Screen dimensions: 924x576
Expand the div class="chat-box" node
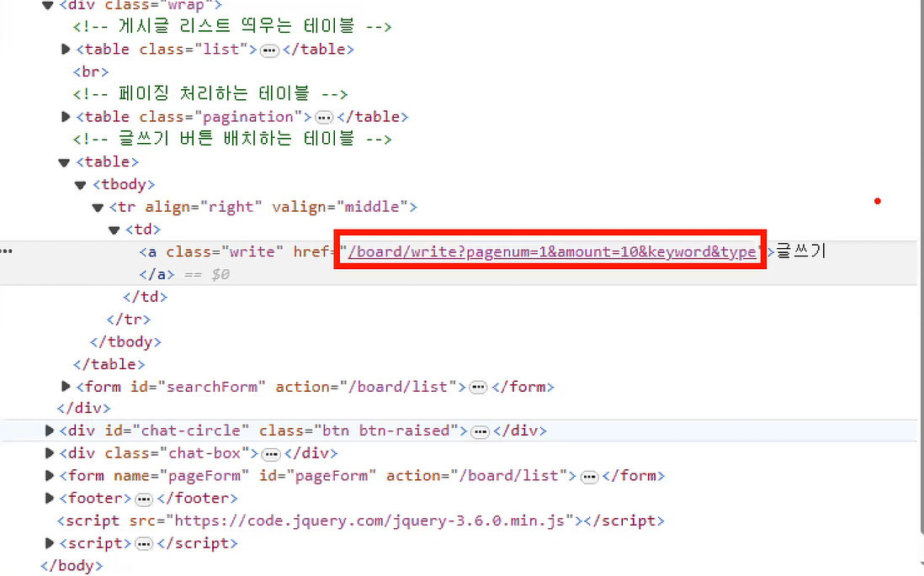pos(50,453)
